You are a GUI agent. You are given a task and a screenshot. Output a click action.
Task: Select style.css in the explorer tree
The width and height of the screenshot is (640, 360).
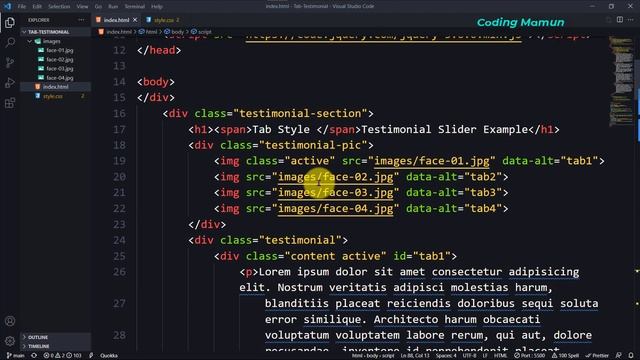(x=53, y=96)
